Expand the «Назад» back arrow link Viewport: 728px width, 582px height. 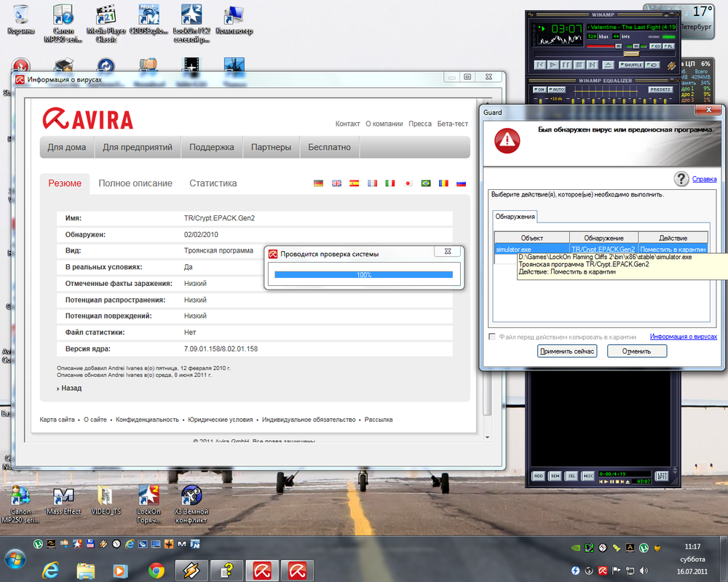pyautogui.click(x=70, y=388)
